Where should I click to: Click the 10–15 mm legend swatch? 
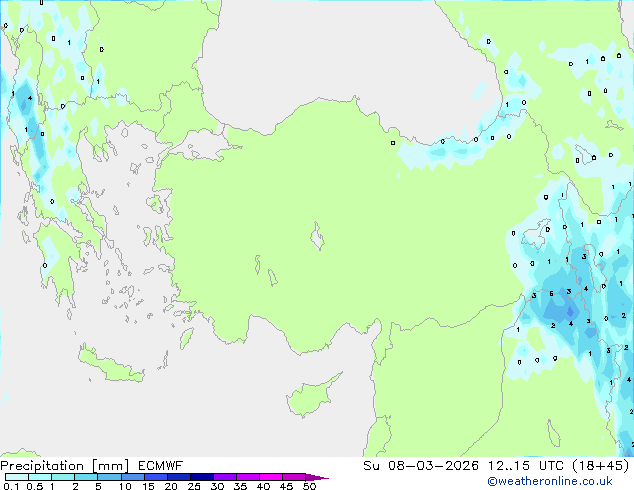[x=133, y=477]
